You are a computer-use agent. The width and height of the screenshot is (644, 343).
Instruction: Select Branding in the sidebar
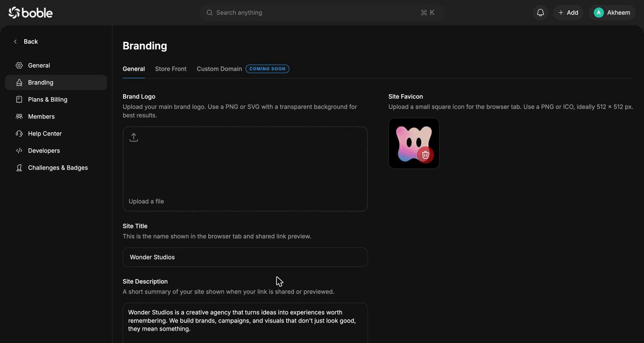point(56,82)
